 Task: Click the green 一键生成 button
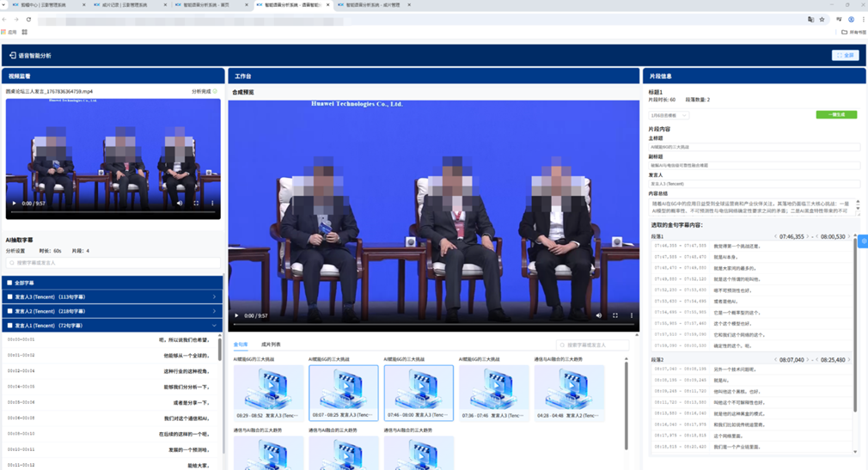tap(835, 114)
